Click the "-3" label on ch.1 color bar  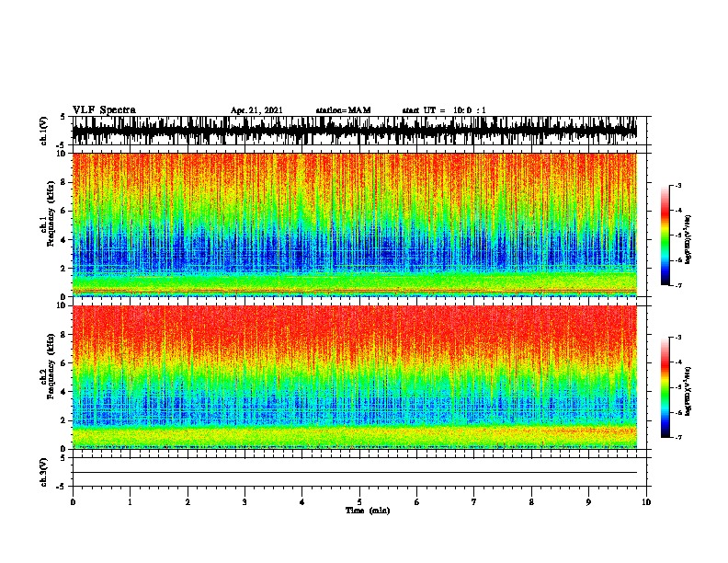678,185
